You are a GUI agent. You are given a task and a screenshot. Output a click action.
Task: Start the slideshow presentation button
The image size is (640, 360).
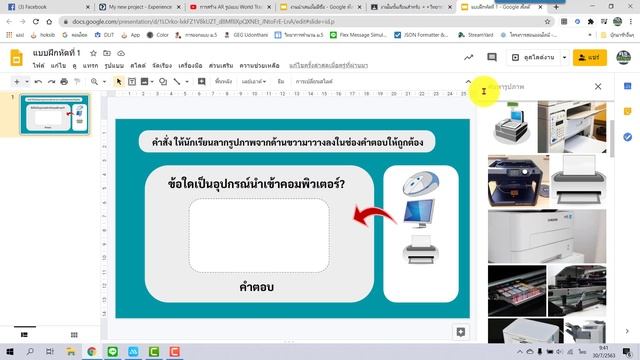click(x=534, y=58)
